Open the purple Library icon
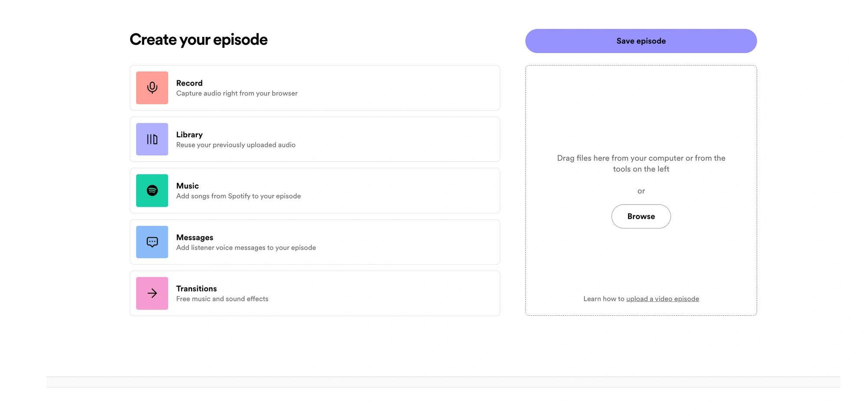This screenshot has height=417, width=868. 152,139
